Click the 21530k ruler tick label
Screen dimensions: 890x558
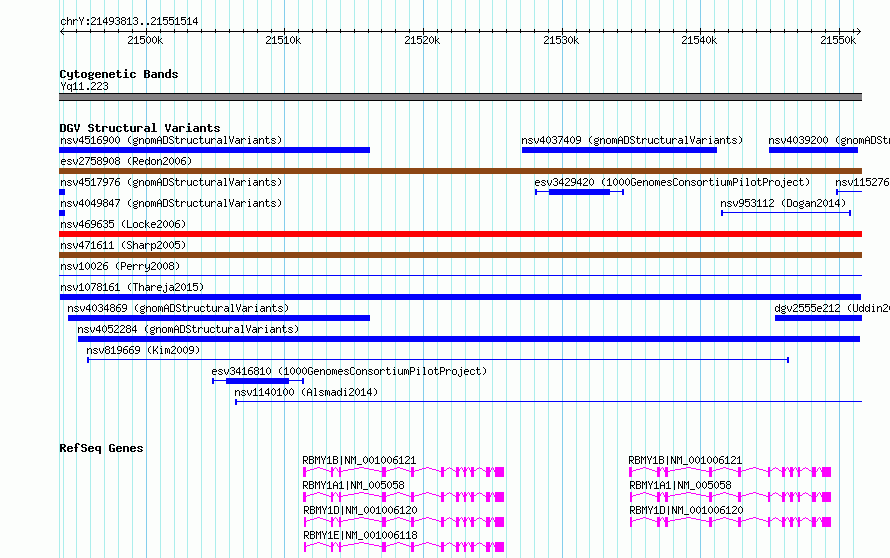point(561,40)
